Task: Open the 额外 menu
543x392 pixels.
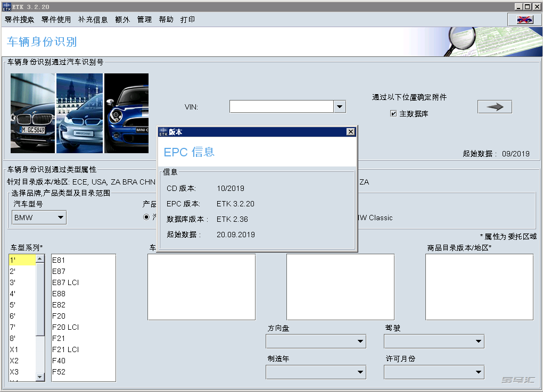Action: 122,20
